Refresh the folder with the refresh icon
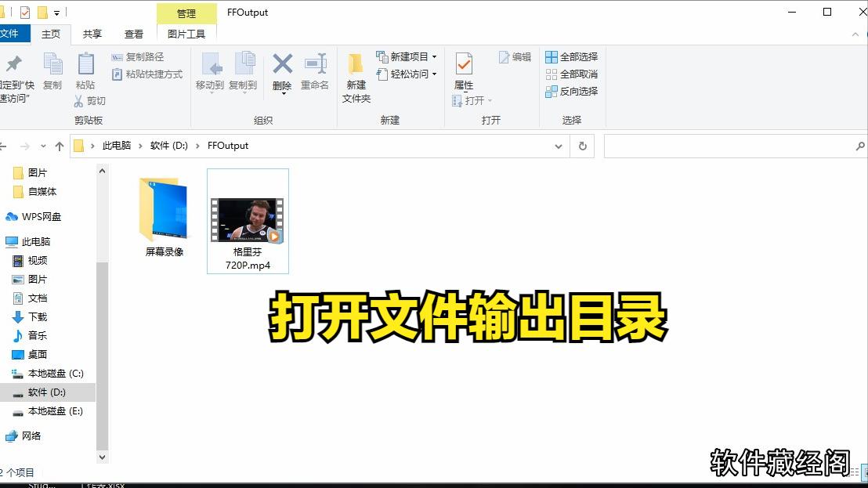This screenshot has width=868, height=488. [581, 146]
